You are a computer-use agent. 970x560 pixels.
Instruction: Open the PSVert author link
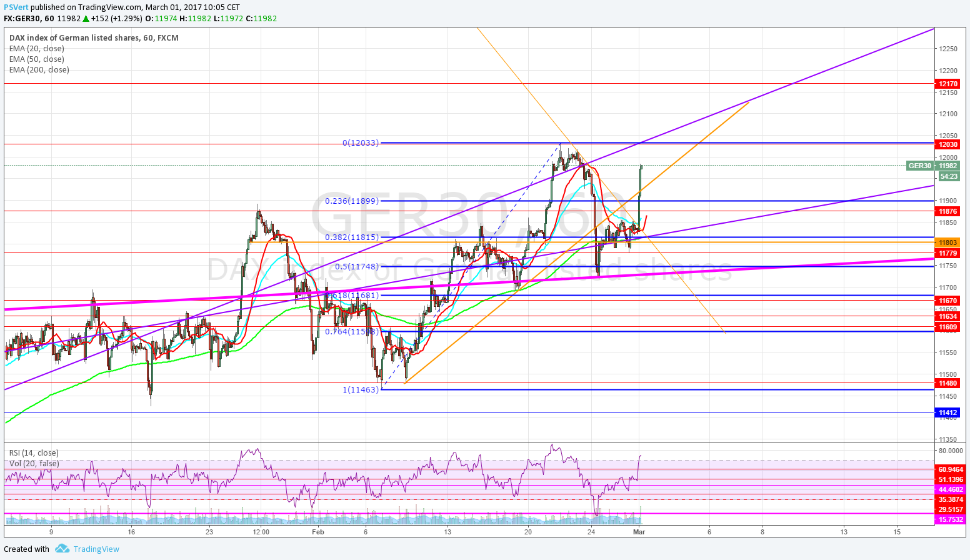[x=16, y=7]
